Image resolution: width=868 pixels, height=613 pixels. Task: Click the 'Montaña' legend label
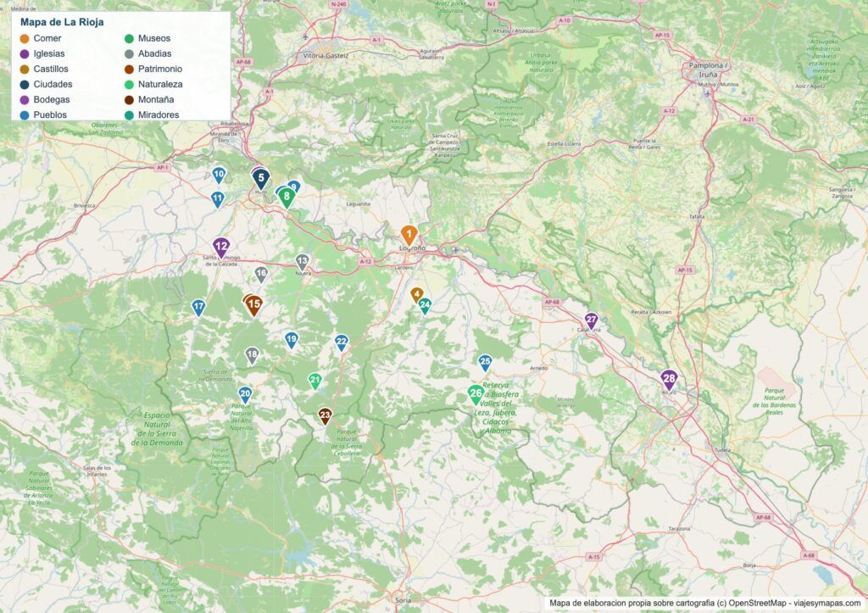click(x=156, y=100)
